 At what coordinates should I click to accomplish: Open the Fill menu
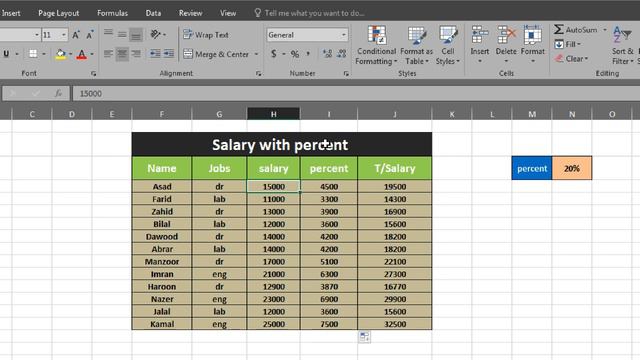(568, 44)
